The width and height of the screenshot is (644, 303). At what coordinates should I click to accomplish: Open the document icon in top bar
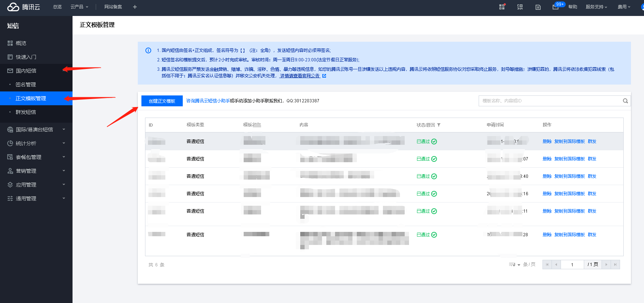(538, 7)
